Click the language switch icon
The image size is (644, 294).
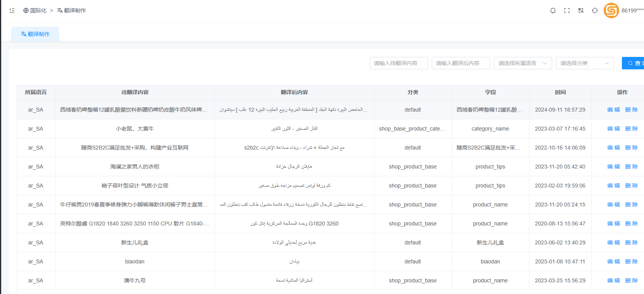point(581,10)
